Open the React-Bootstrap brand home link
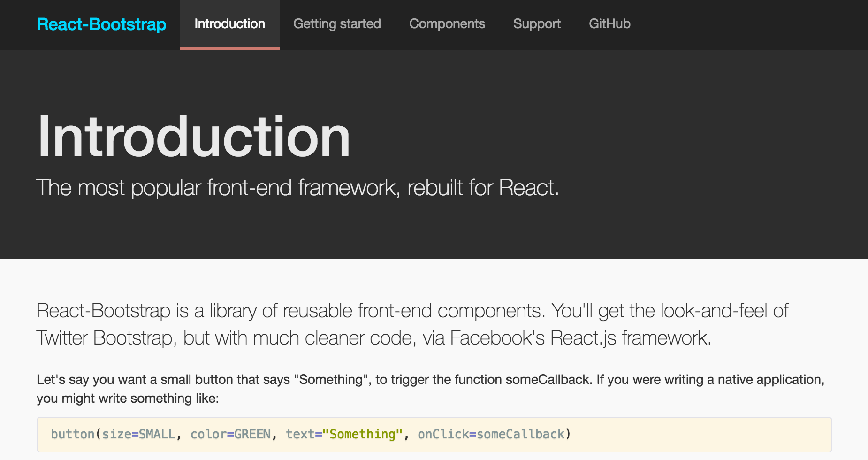The image size is (868, 460). pos(101,24)
